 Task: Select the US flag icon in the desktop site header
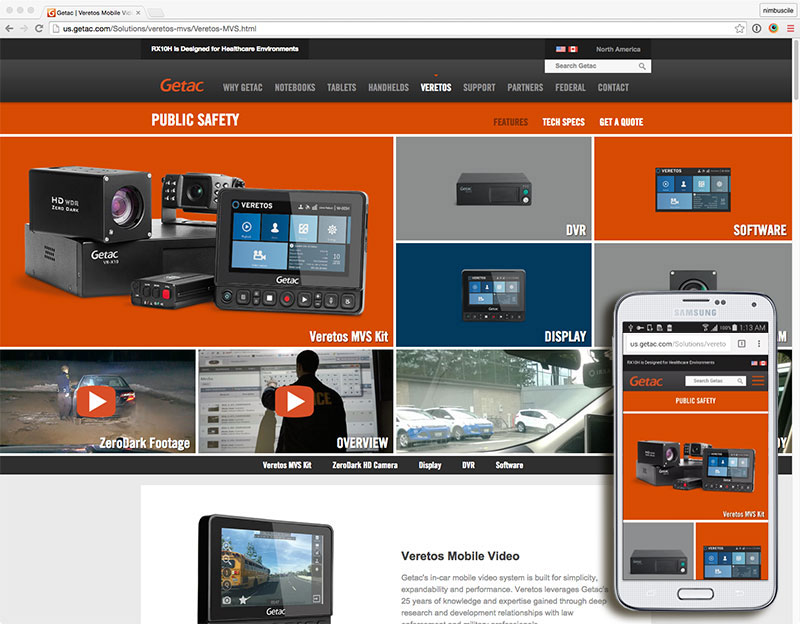click(x=561, y=49)
